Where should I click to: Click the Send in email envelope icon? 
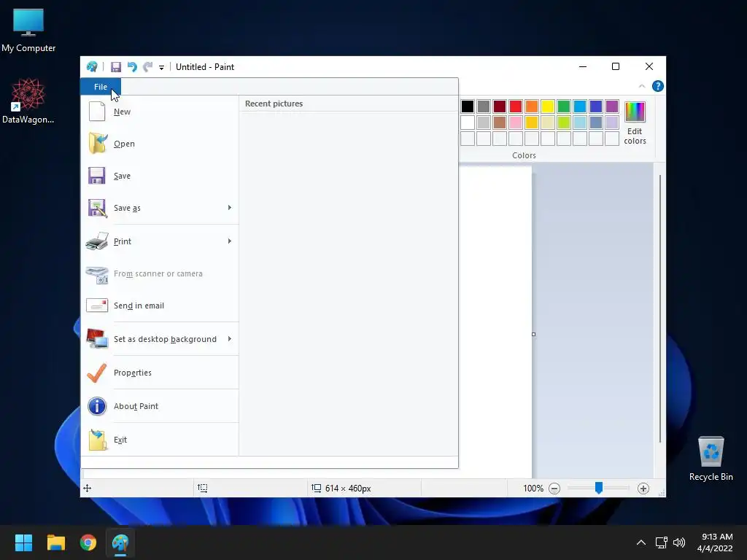point(97,306)
